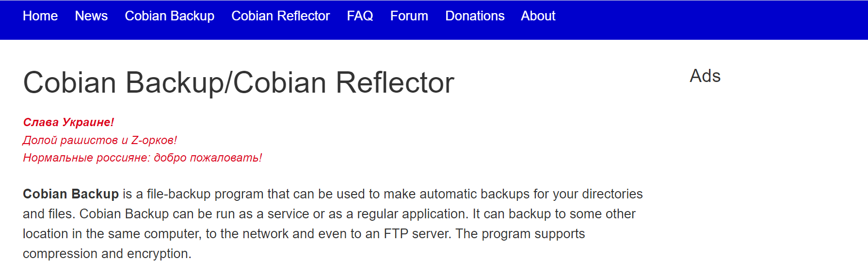Open the Cobian Backup menu item
Image resolution: width=868 pixels, height=277 pixels.
pyautogui.click(x=169, y=16)
